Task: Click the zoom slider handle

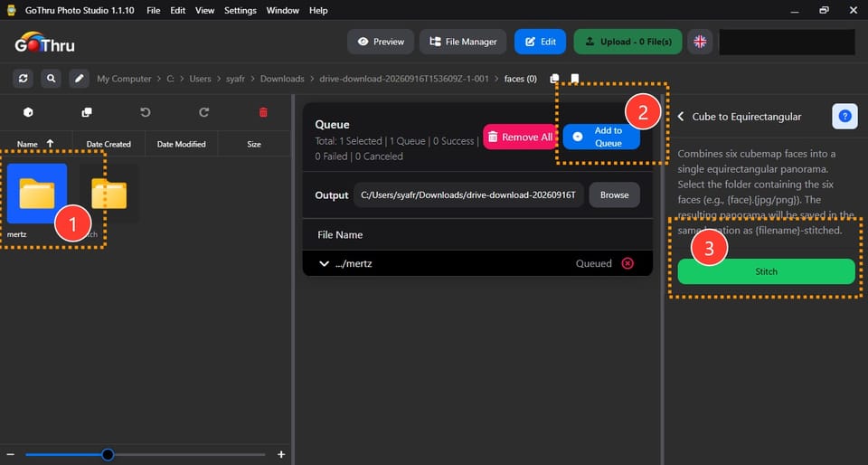Action: (108, 454)
